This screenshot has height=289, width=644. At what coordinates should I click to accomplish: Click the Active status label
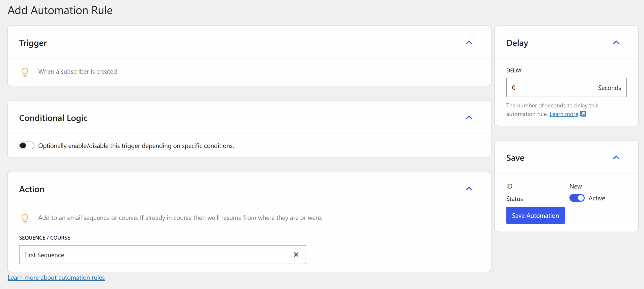[597, 198]
